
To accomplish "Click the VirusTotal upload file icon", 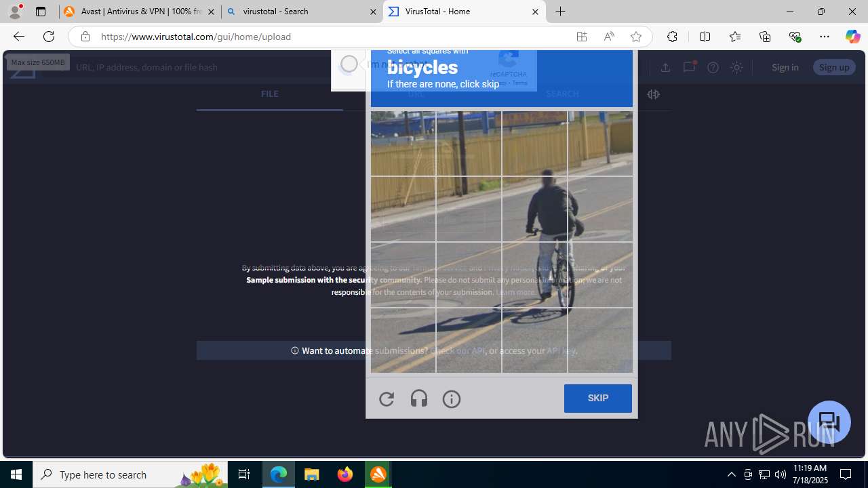I will coord(665,67).
